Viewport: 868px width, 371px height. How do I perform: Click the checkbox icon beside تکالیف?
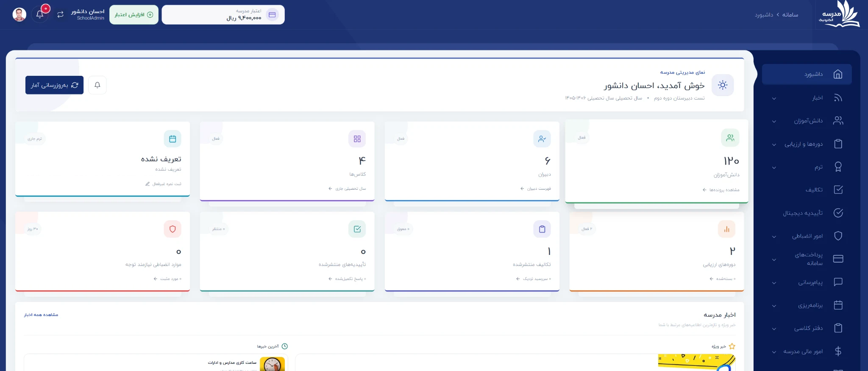[838, 190]
